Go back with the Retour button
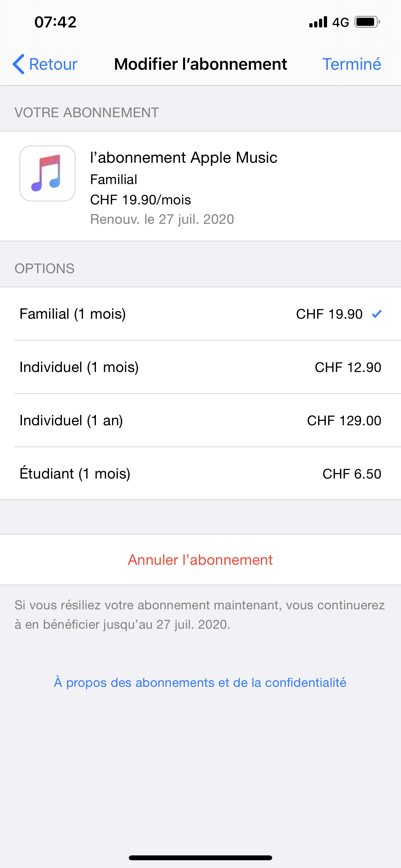The height and width of the screenshot is (868, 401). 53,64
